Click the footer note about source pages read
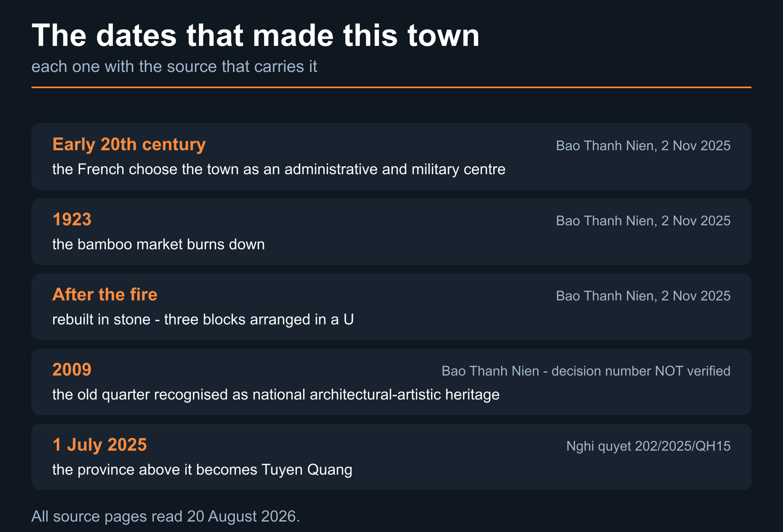The image size is (783, 532). (x=165, y=516)
